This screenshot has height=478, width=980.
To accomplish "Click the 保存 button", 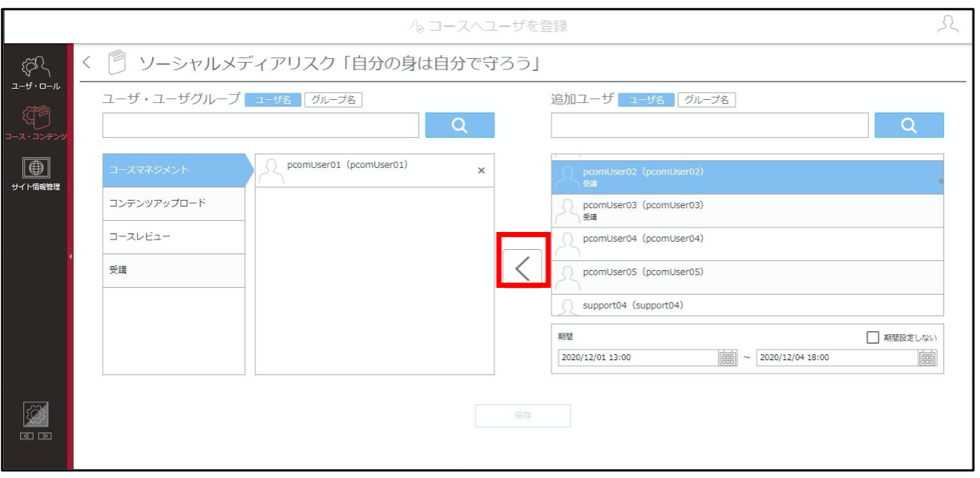I will coord(522,415).
